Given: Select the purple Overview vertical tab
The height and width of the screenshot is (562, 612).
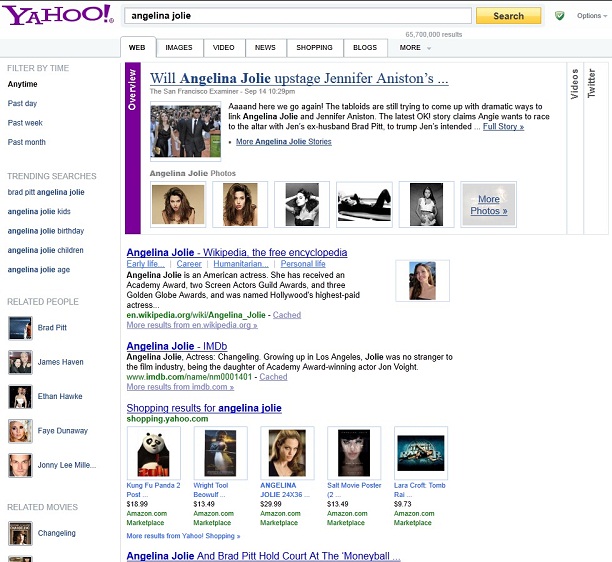Looking at the screenshot, I should [x=133, y=148].
